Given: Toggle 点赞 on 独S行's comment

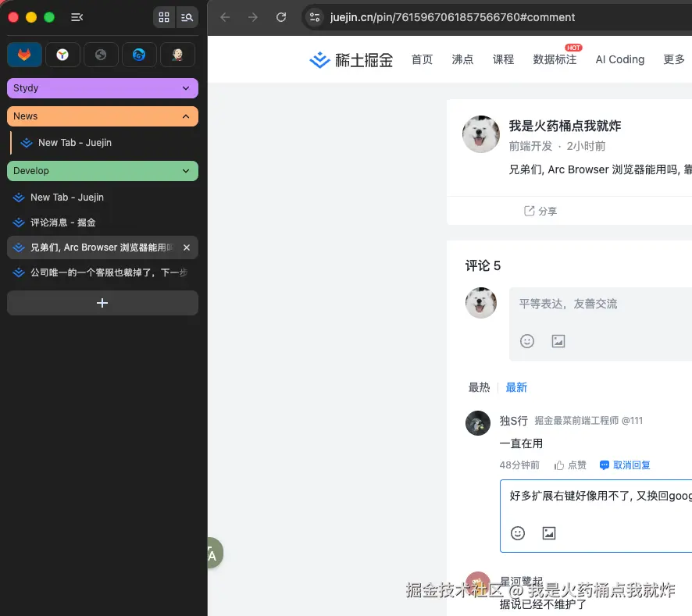Looking at the screenshot, I should click(570, 465).
